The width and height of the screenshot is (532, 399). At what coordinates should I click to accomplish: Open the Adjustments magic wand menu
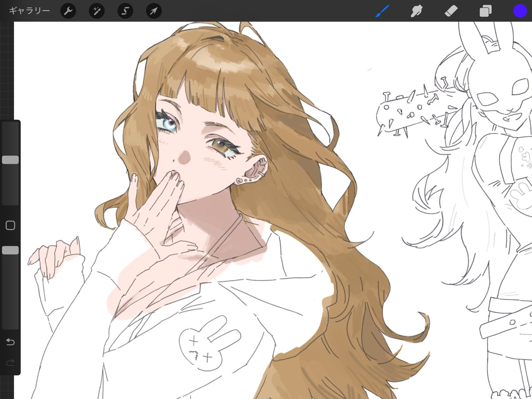[97, 11]
